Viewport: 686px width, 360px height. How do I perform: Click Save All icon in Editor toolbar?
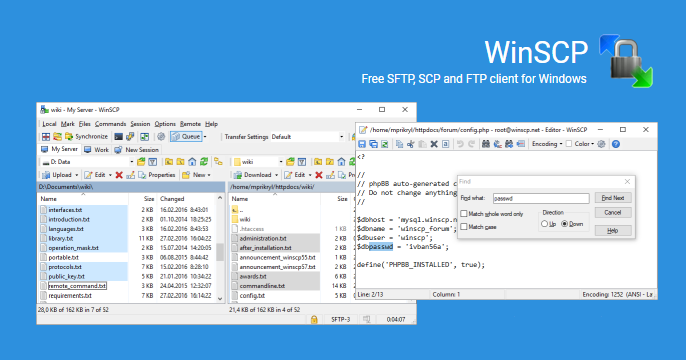coord(373,144)
